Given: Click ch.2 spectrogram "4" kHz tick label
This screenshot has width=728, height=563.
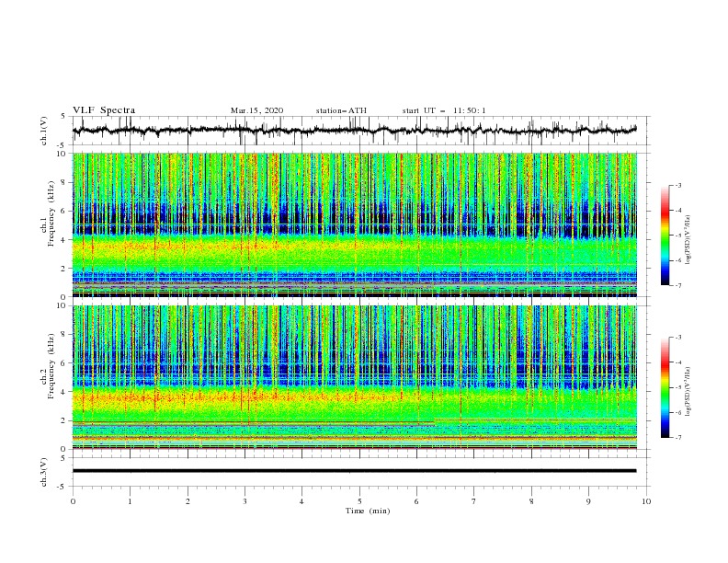Looking at the screenshot, I should coord(64,392).
